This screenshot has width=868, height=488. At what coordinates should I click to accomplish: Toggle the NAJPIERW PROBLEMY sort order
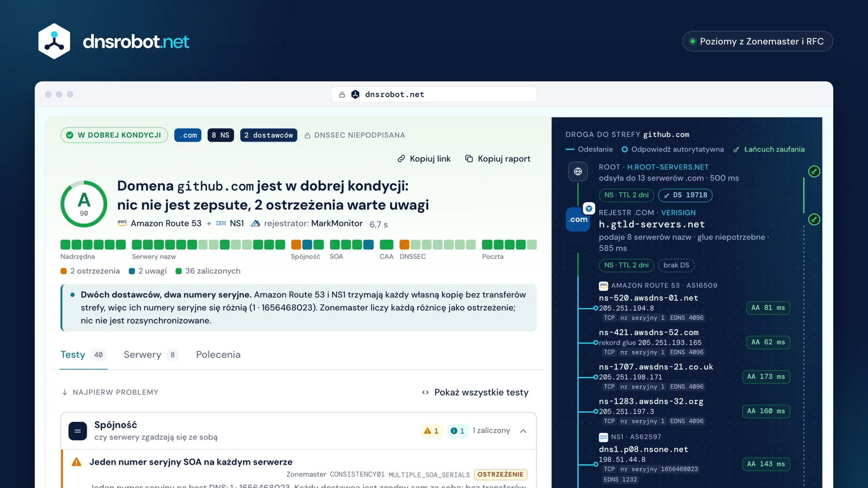pos(110,392)
